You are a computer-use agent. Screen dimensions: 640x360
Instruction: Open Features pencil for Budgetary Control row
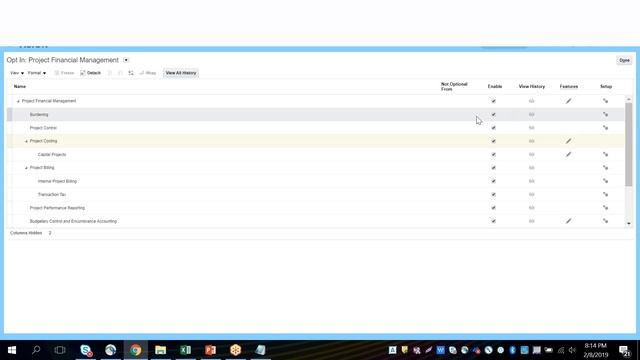point(569,221)
